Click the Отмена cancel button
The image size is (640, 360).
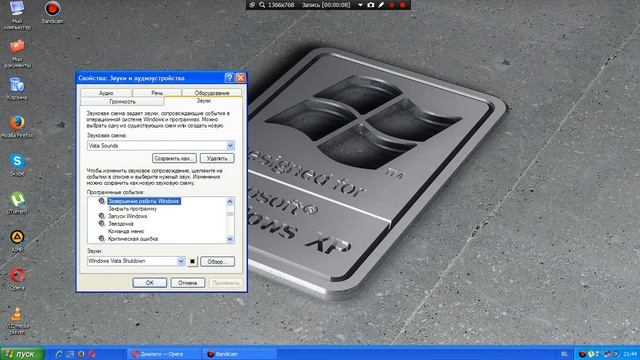[x=187, y=282]
